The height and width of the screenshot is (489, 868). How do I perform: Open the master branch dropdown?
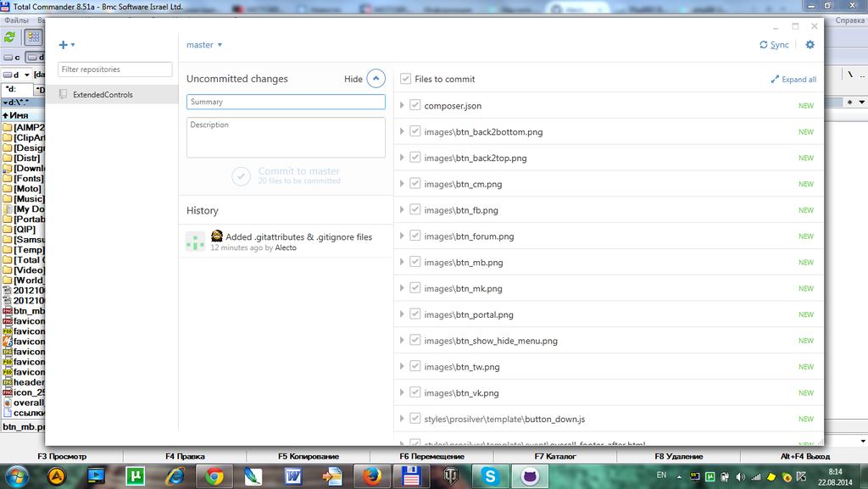pyautogui.click(x=204, y=45)
